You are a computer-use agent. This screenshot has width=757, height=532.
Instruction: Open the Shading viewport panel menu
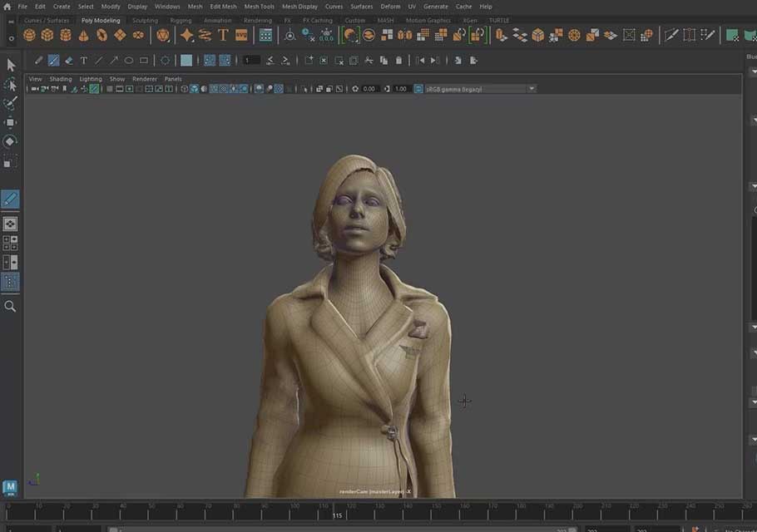click(x=61, y=79)
